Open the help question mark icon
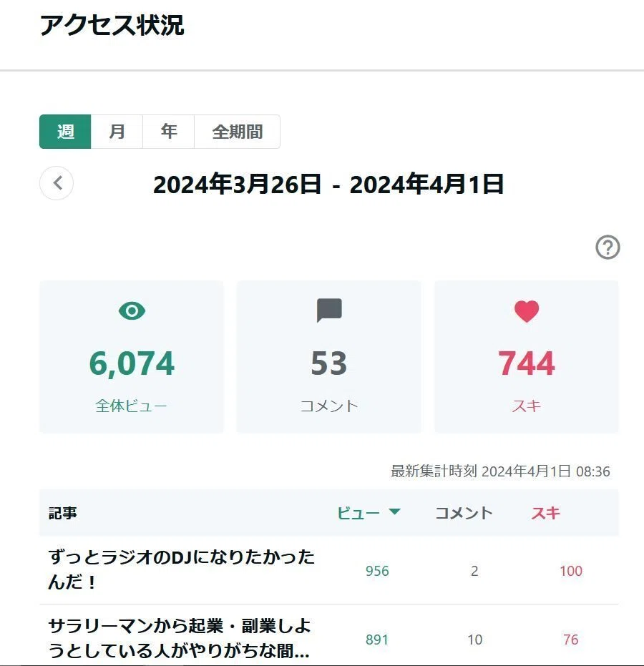Viewport: 644px width, 666px height. 608,248
